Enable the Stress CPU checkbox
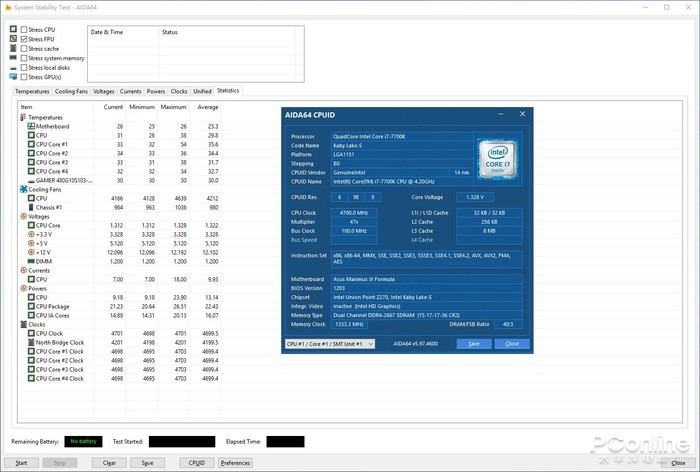This screenshot has height=472, width=700. tap(24, 29)
